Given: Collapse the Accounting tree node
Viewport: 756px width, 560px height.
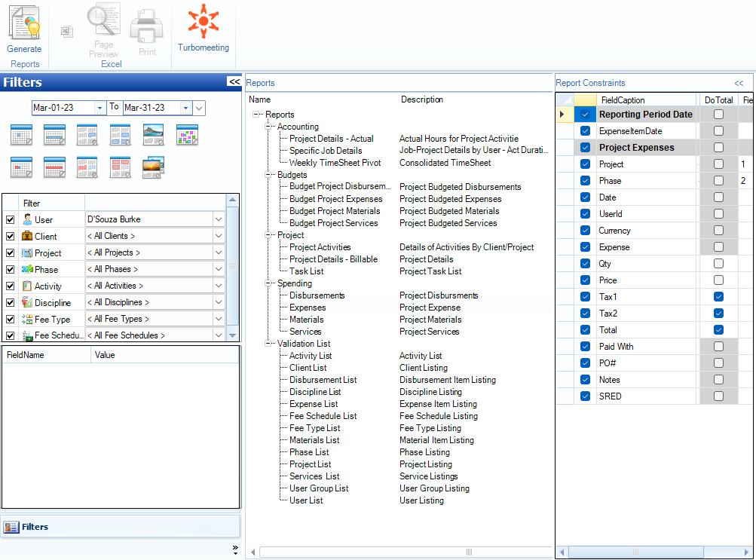Looking at the screenshot, I should 268,127.
